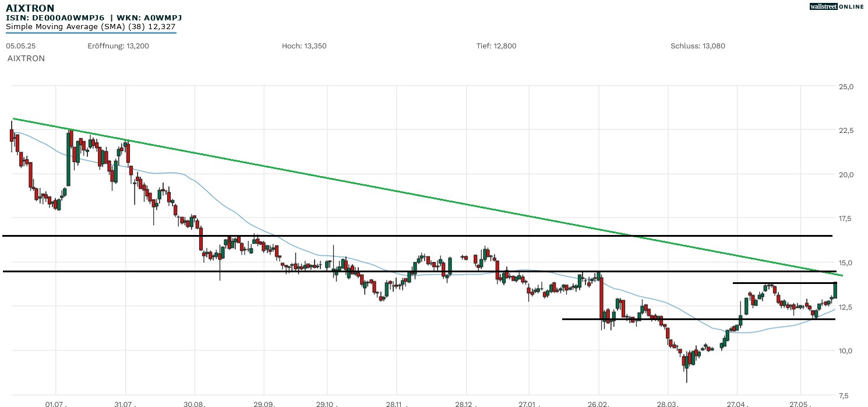Viewport: 868px width, 407px height.
Task: Click the AIXTRON legend label above the chart
Action: [x=26, y=58]
